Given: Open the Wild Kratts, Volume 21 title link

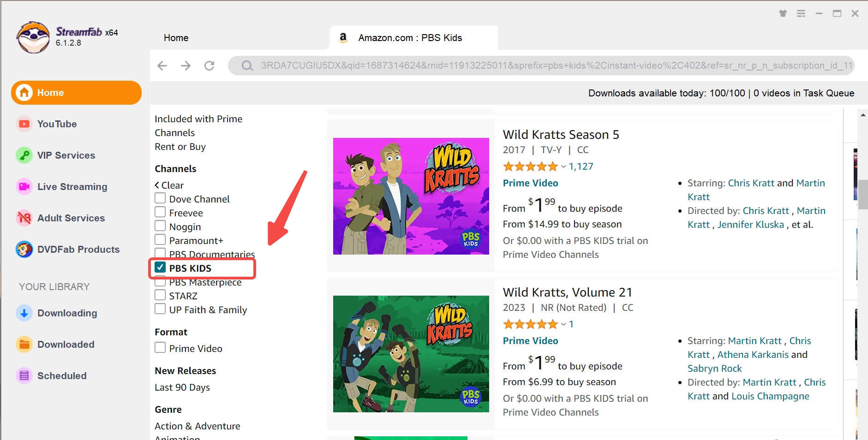Looking at the screenshot, I should [x=567, y=292].
